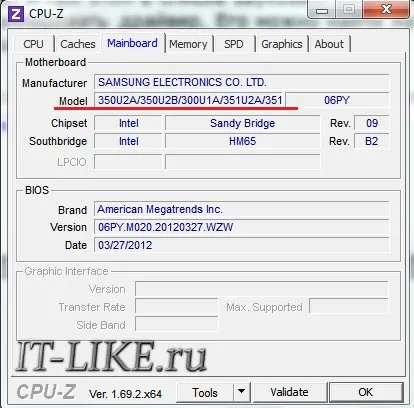Click the Validate button

[289, 392]
